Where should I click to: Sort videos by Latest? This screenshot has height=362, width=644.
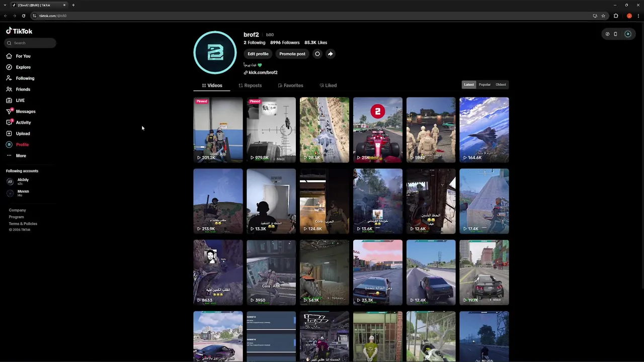[469, 84]
